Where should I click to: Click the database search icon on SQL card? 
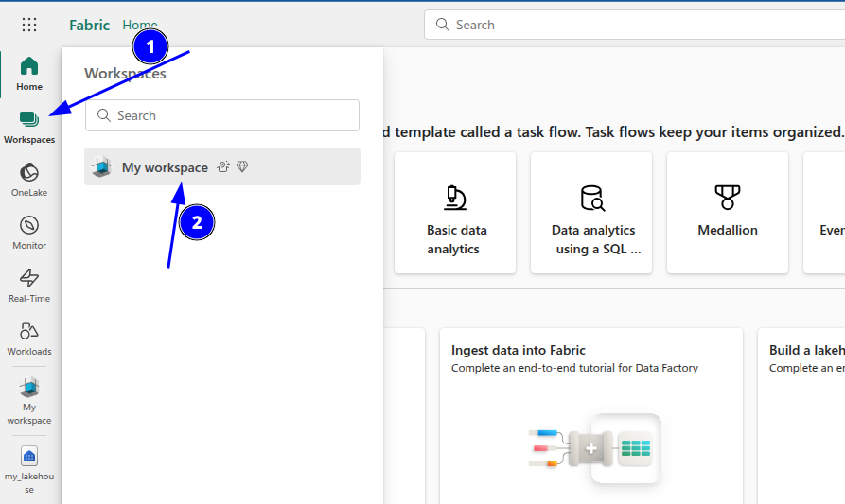(x=592, y=198)
